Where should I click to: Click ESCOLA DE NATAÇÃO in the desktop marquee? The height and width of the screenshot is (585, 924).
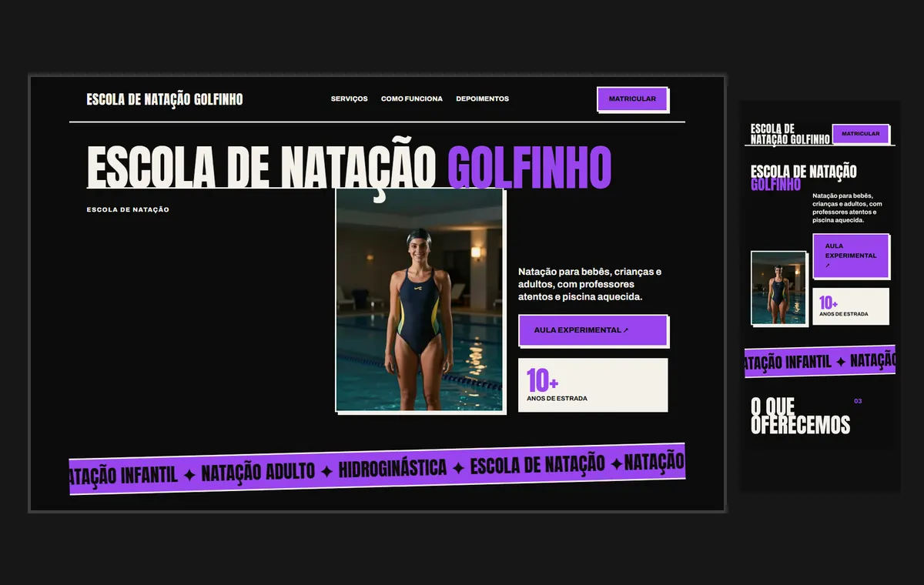pos(537,464)
